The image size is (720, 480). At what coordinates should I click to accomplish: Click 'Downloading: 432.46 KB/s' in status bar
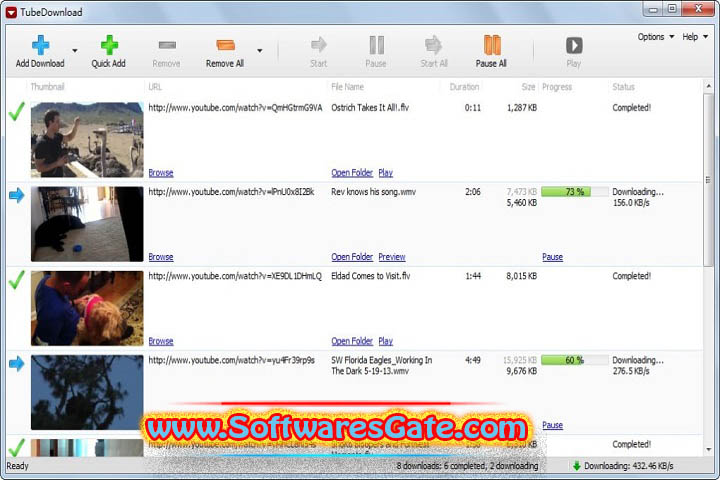pos(629,466)
